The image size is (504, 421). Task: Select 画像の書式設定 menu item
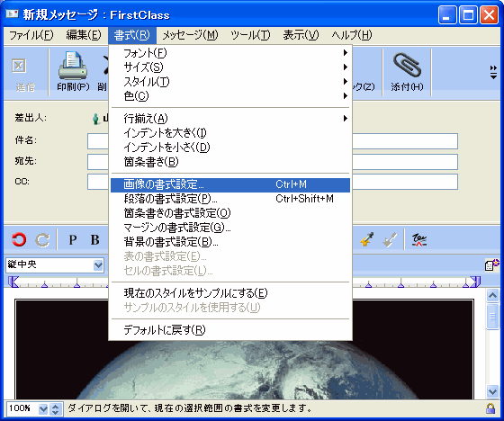pyautogui.click(x=230, y=184)
